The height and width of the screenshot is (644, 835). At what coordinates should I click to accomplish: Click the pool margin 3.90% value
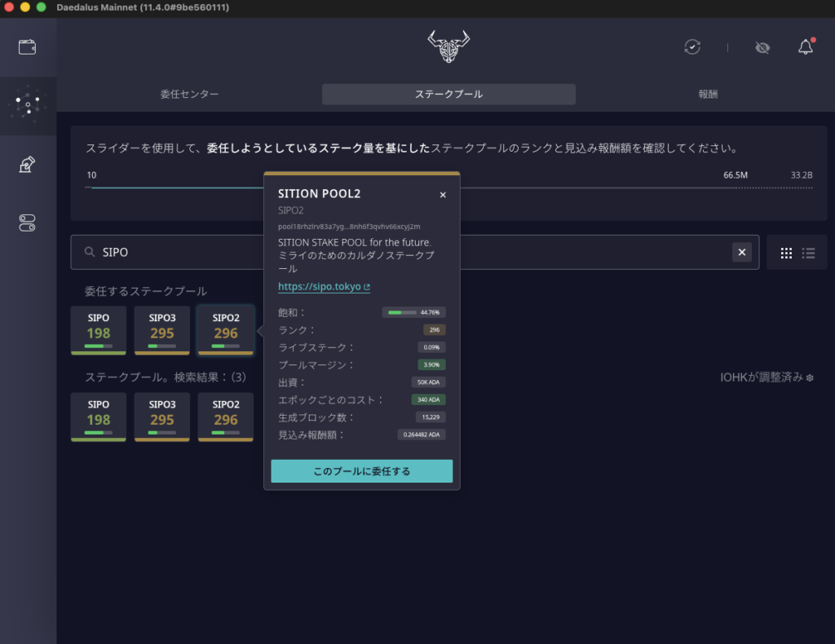(x=431, y=365)
